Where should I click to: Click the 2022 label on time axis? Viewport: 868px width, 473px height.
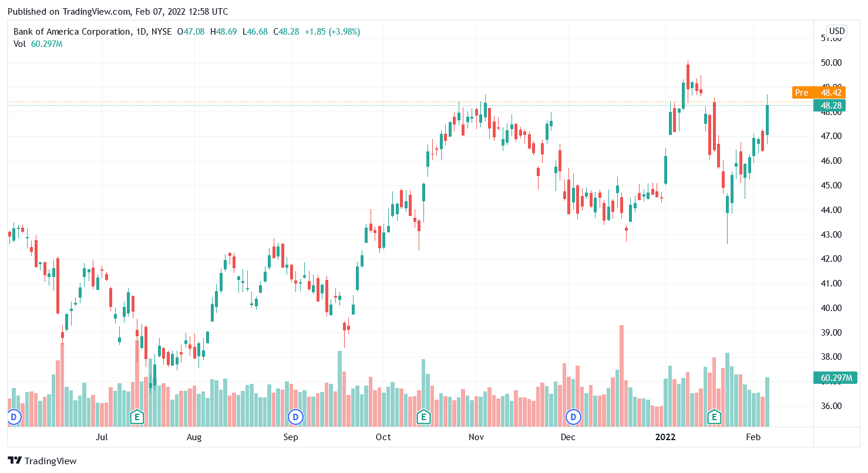pyautogui.click(x=665, y=437)
